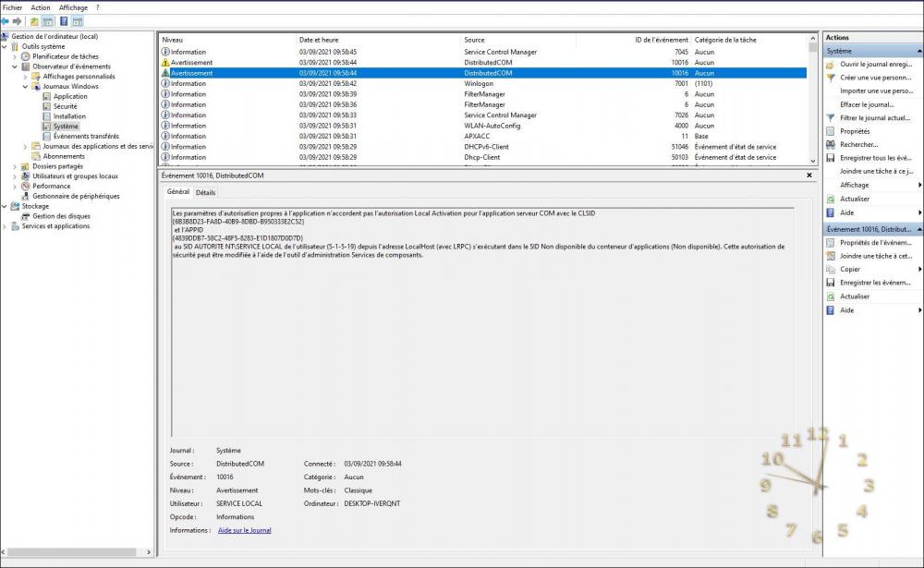Click the green refresh icon under the Système actions
Viewport: 924px width, 568px height.
tap(832, 199)
